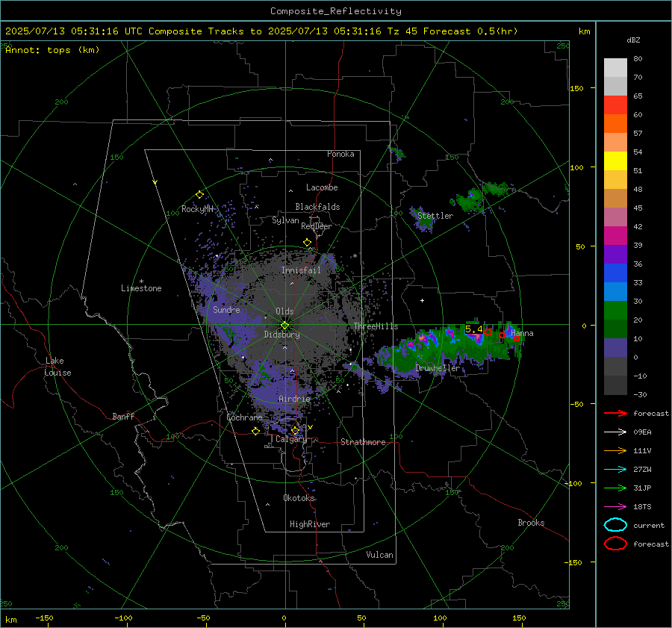Click the red forecast arrow in legend
672x628 pixels.
click(615, 413)
